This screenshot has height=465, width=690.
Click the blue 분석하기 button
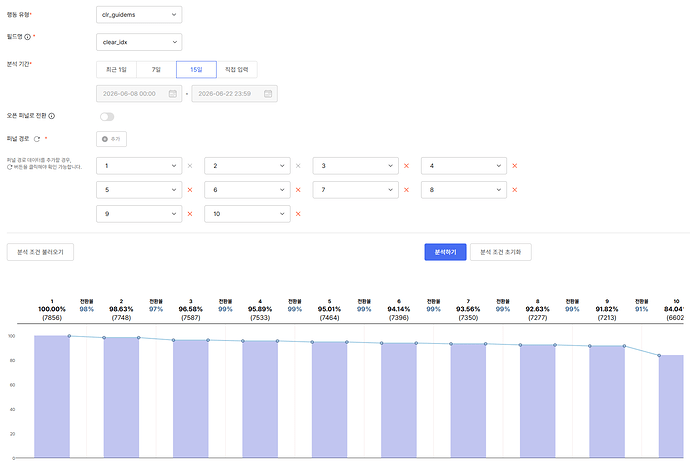[445, 252]
